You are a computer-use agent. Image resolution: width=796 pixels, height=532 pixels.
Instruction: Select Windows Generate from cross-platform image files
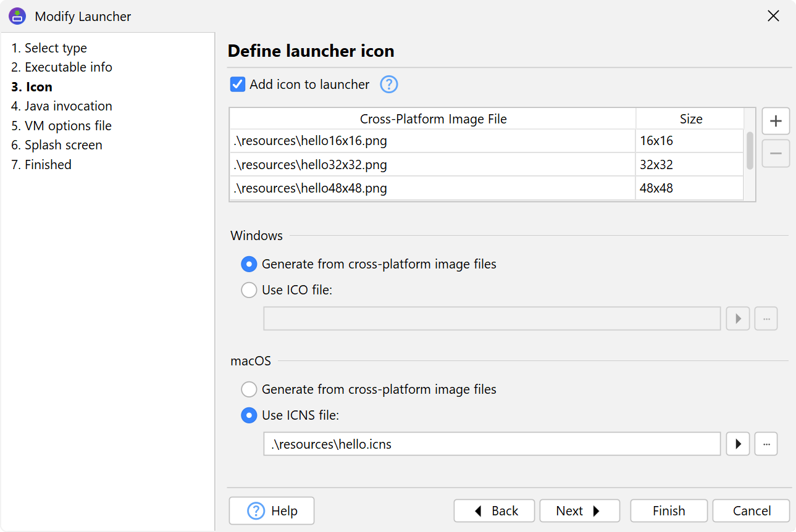(249, 264)
